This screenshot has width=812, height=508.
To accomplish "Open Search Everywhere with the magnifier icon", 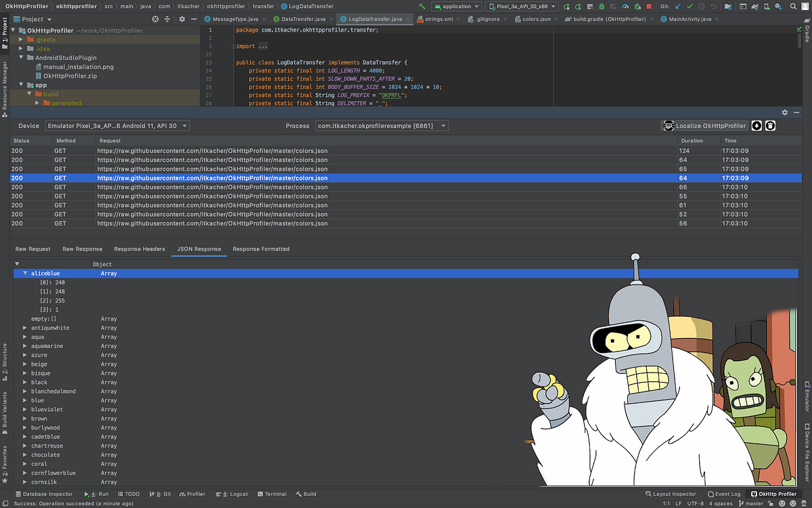I will tap(793, 6).
